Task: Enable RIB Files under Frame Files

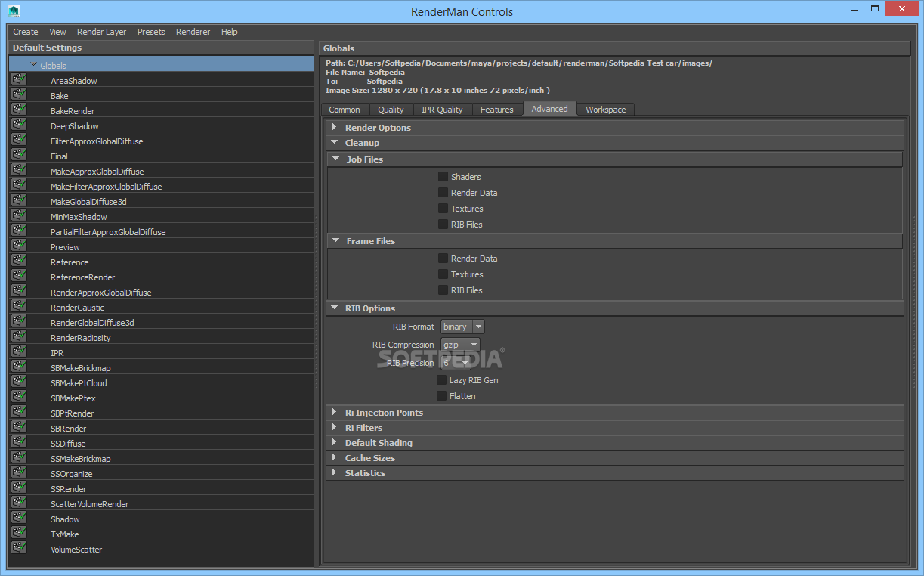Action: point(443,290)
